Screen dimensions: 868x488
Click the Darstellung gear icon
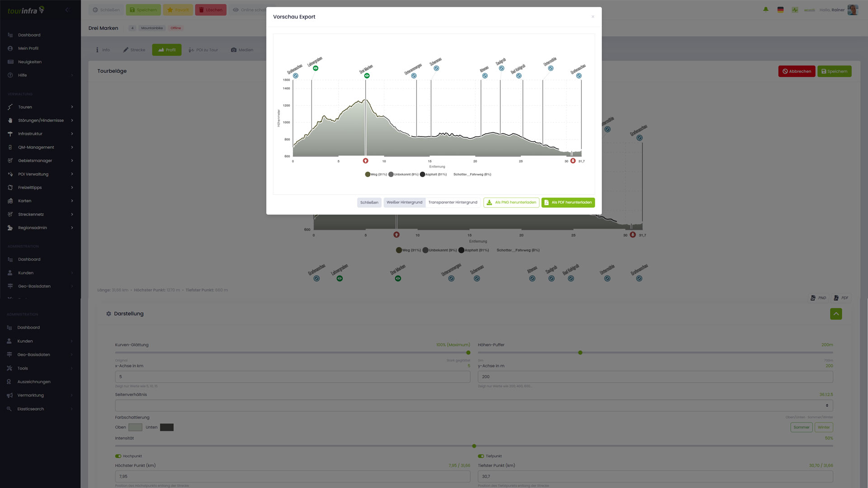pos(108,314)
